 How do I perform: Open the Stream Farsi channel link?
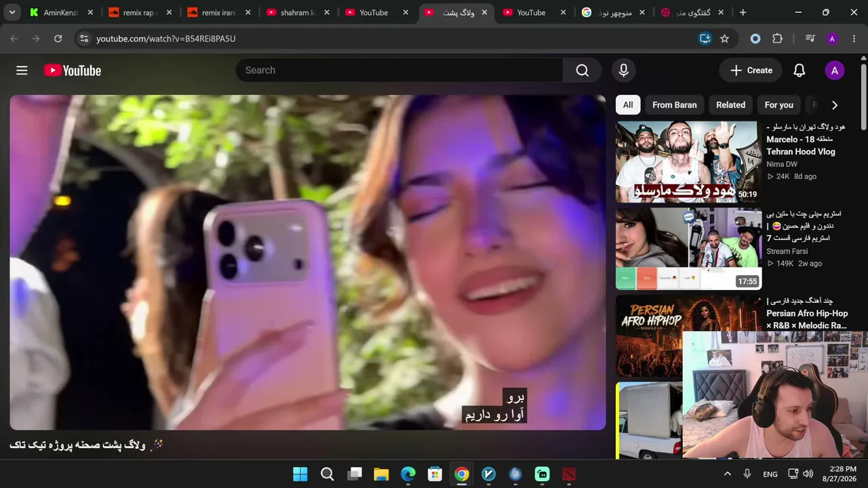click(786, 251)
